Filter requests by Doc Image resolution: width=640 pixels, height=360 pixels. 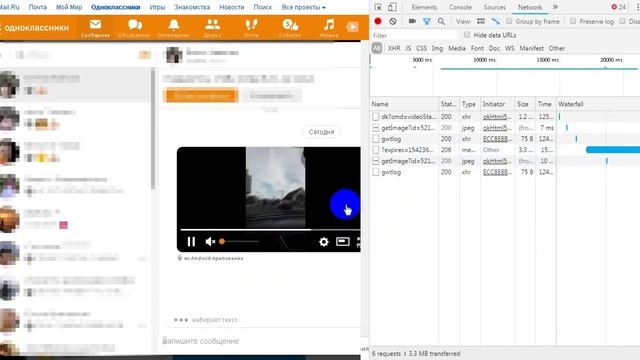(x=494, y=48)
